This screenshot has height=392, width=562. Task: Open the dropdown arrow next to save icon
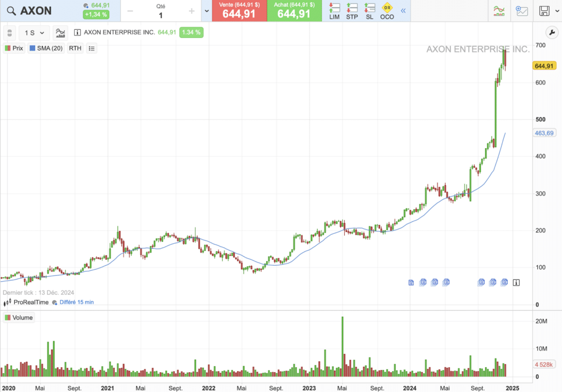[557, 11]
